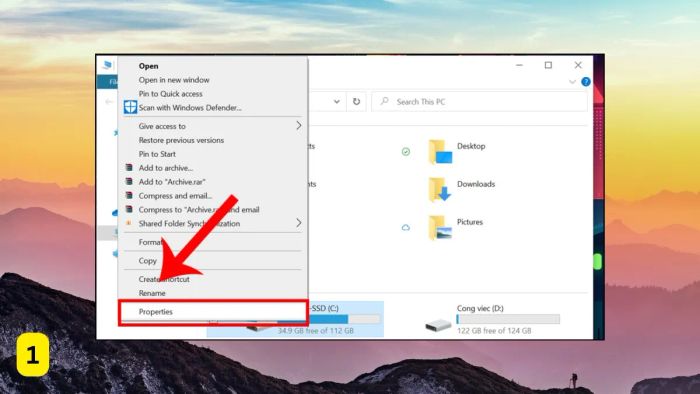Choose Rename in the context menu
This screenshot has height=394, width=700.
click(152, 293)
